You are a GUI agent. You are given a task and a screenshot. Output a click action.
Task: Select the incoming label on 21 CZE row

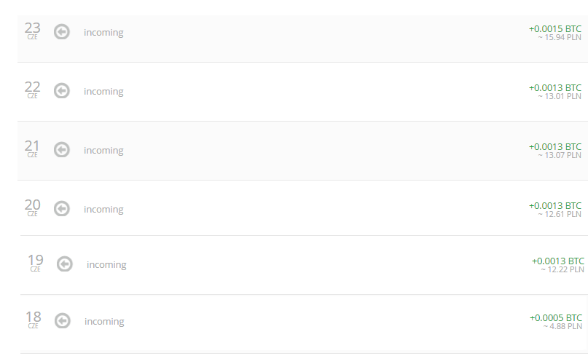pos(103,151)
